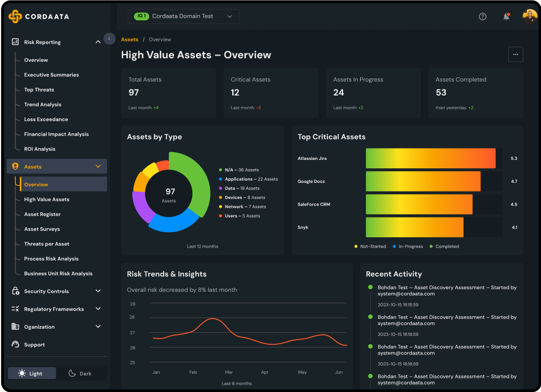Screen dimensions: 541x392
Task: Open the Cordaata Domain Test dropdown
Action: pos(183,17)
